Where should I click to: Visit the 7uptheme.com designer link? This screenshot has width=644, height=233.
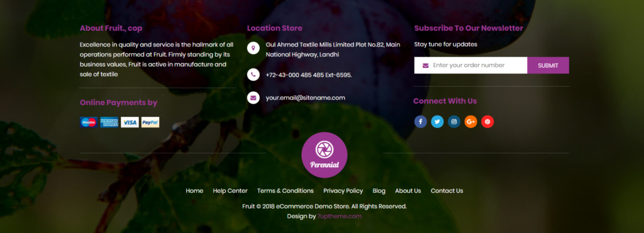pos(339,216)
